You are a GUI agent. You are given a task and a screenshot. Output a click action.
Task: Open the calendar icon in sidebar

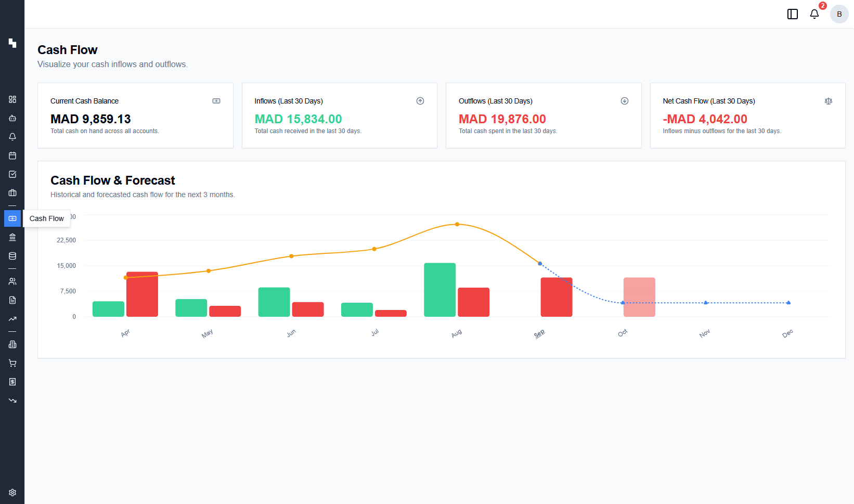click(12, 156)
